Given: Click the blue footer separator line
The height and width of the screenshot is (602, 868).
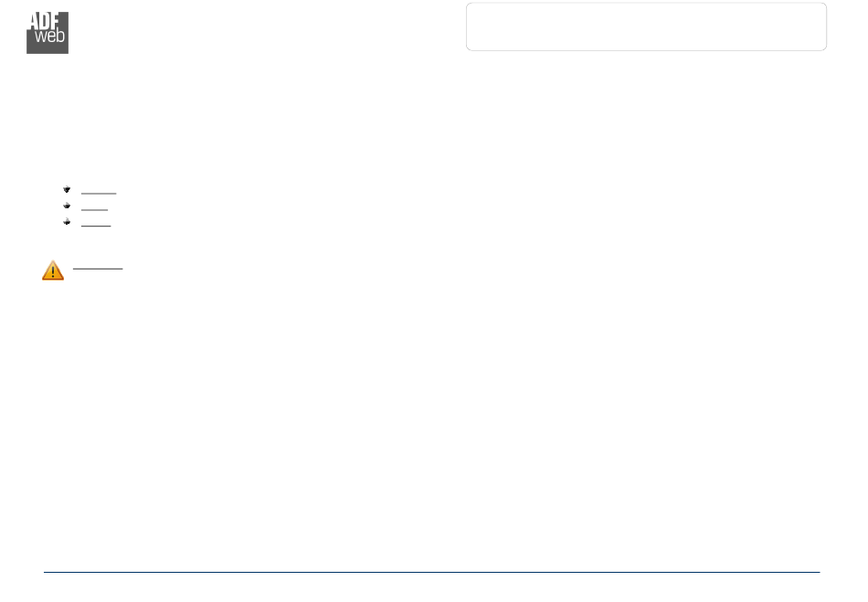Looking at the screenshot, I should coord(432,572).
